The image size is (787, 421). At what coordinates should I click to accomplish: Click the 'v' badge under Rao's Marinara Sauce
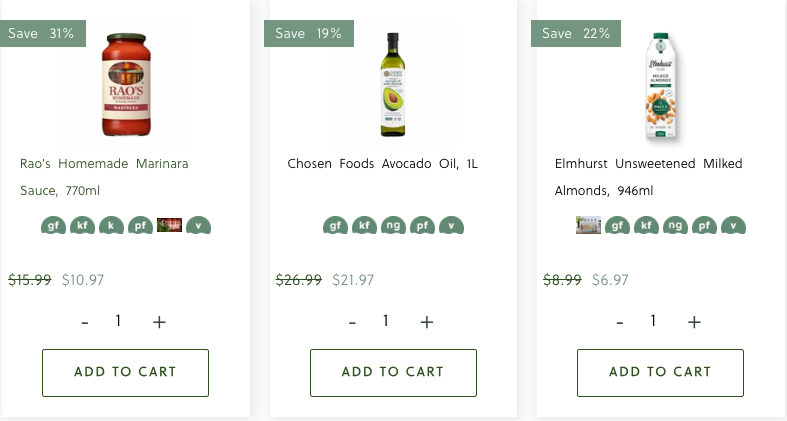pyautogui.click(x=198, y=226)
